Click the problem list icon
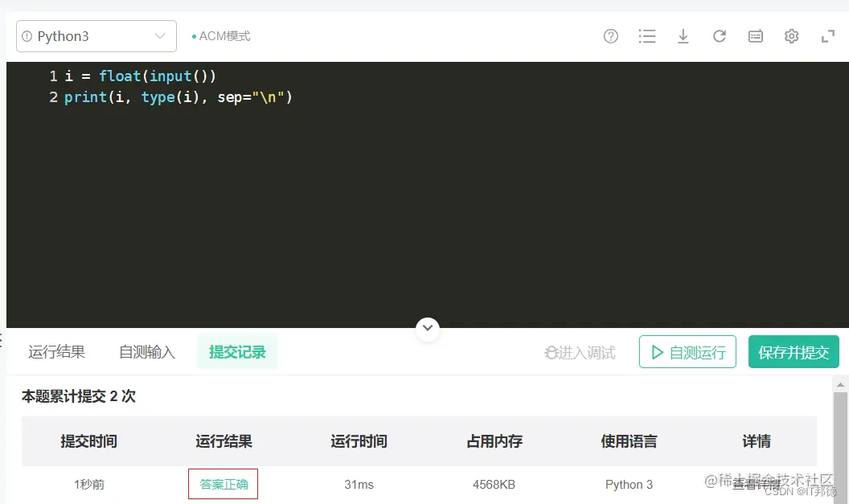This screenshot has height=504, width=849. (x=647, y=36)
